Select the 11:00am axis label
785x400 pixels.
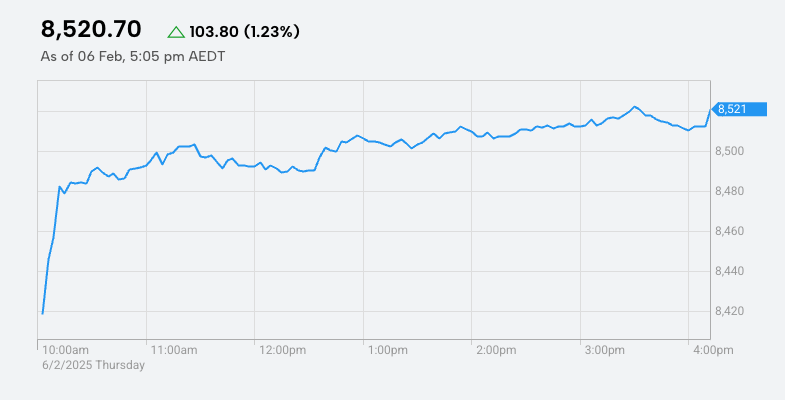click(x=174, y=350)
